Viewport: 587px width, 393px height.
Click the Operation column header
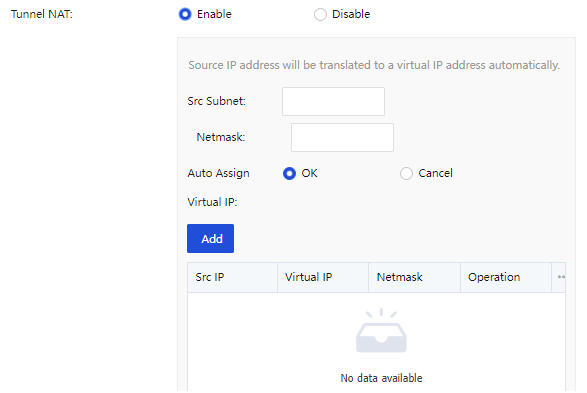point(506,277)
